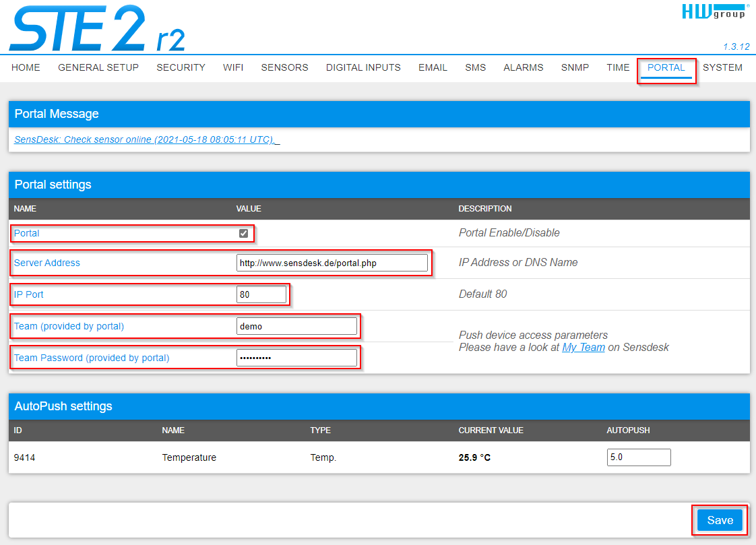Image resolution: width=756 pixels, height=545 pixels.
Task: Go to GENERAL SETUP tab
Action: [98, 67]
